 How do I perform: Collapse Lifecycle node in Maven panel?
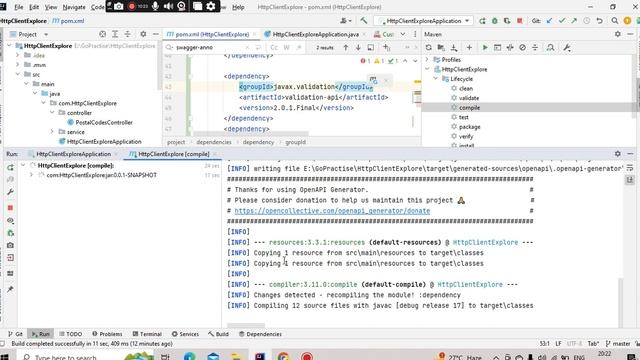point(436,79)
